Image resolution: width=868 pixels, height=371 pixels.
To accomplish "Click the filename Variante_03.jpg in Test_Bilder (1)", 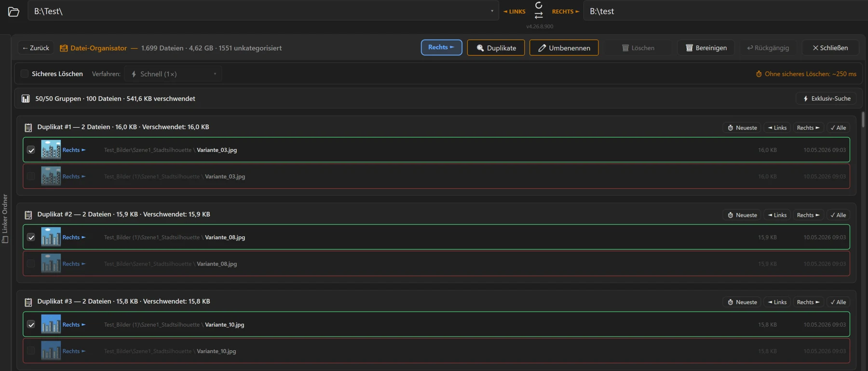I will coord(225,177).
